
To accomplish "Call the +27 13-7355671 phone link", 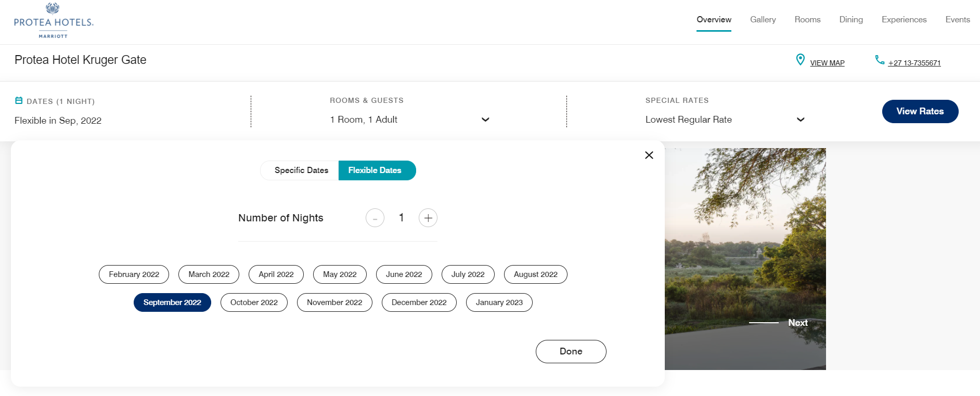I will pos(914,63).
